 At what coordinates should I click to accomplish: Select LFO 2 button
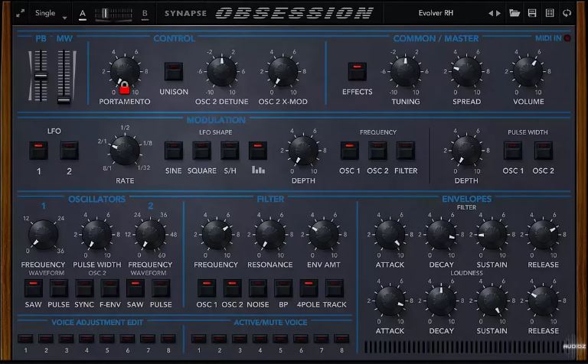70,150
